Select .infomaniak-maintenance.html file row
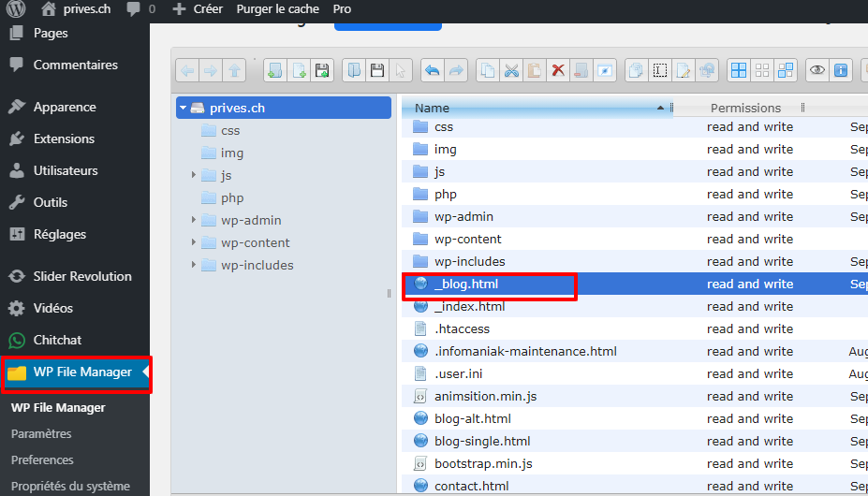This screenshot has height=496, width=868. click(x=635, y=351)
